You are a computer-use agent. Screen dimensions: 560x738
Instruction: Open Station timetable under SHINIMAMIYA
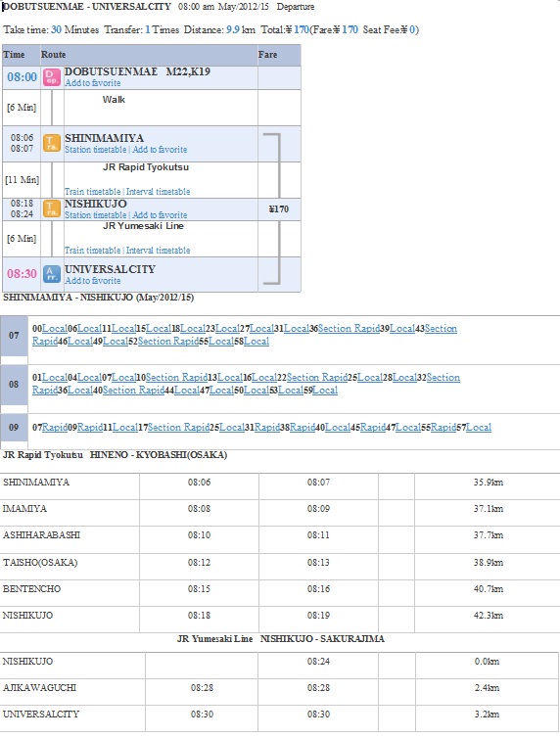[x=96, y=149]
